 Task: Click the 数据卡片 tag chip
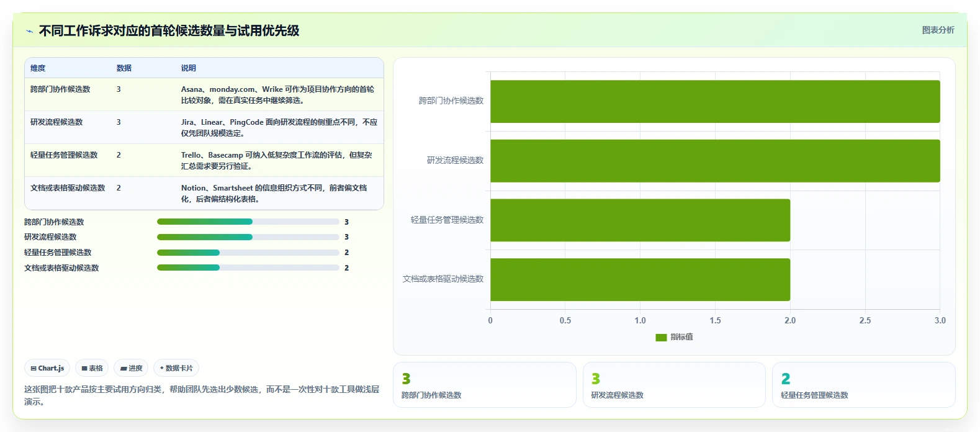click(x=176, y=368)
